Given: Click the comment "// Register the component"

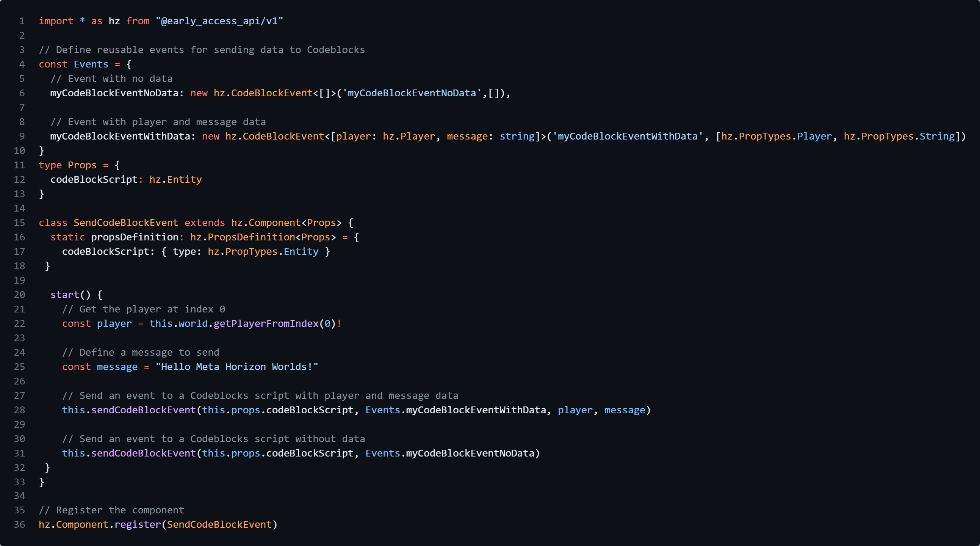Looking at the screenshot, I should click(111, 510).
